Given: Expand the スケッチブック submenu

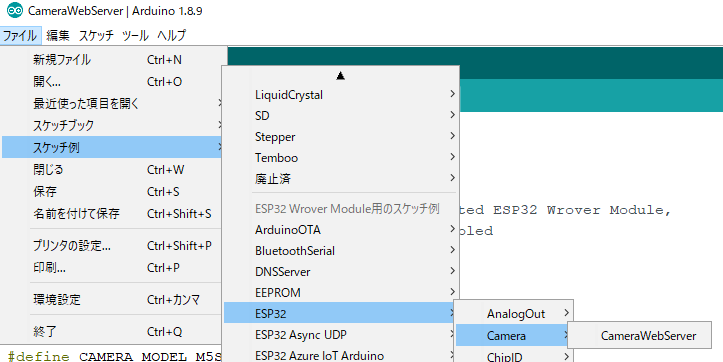Looking at the screenshot, I should tap(113, 125).
